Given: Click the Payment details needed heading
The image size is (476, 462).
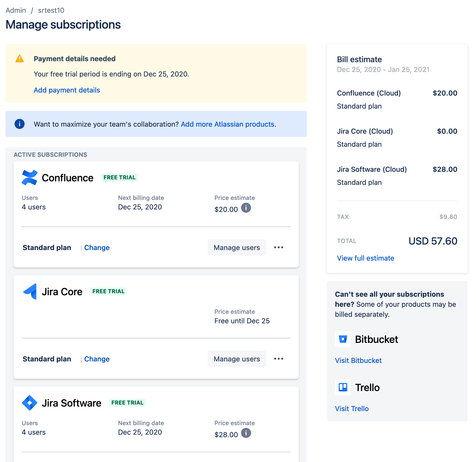Looking at the screenshot, I should click(75, 59).
